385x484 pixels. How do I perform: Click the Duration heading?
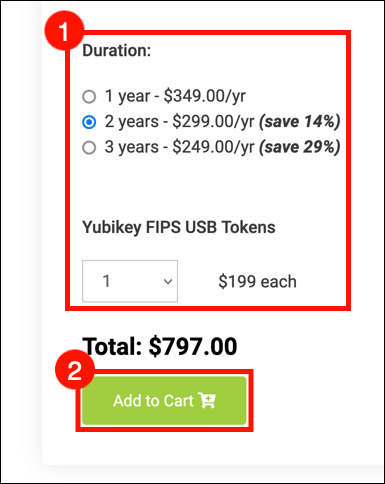point(117,51)
